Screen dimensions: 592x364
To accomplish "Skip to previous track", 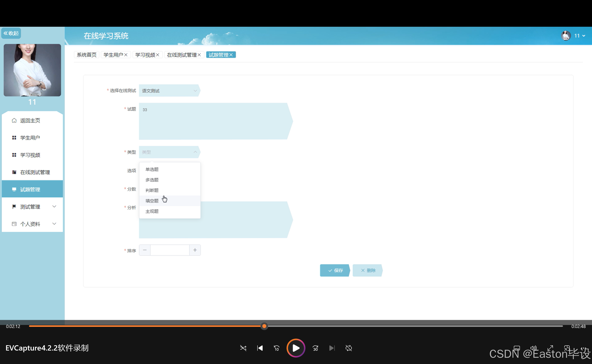I will (260, 348).
